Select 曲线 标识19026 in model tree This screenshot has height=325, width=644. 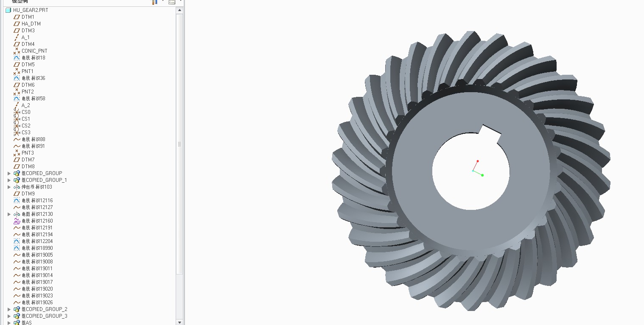37,302
